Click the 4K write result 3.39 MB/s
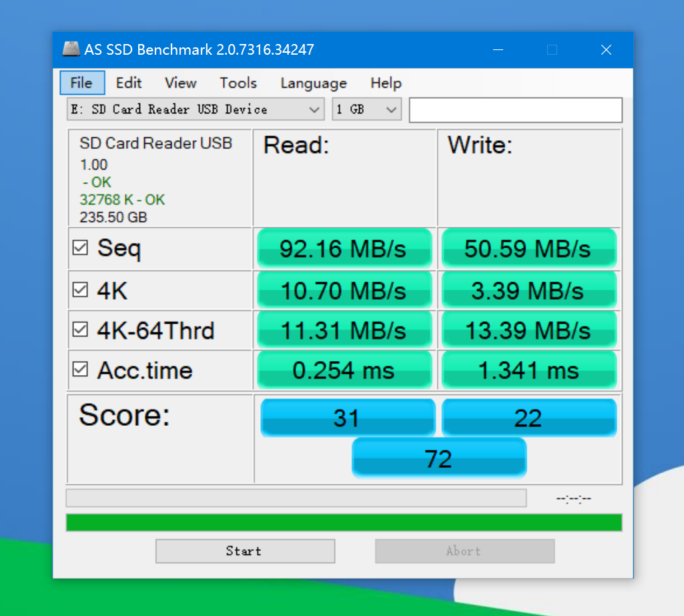This screenshot has height=616, width=684. point(529,290)
